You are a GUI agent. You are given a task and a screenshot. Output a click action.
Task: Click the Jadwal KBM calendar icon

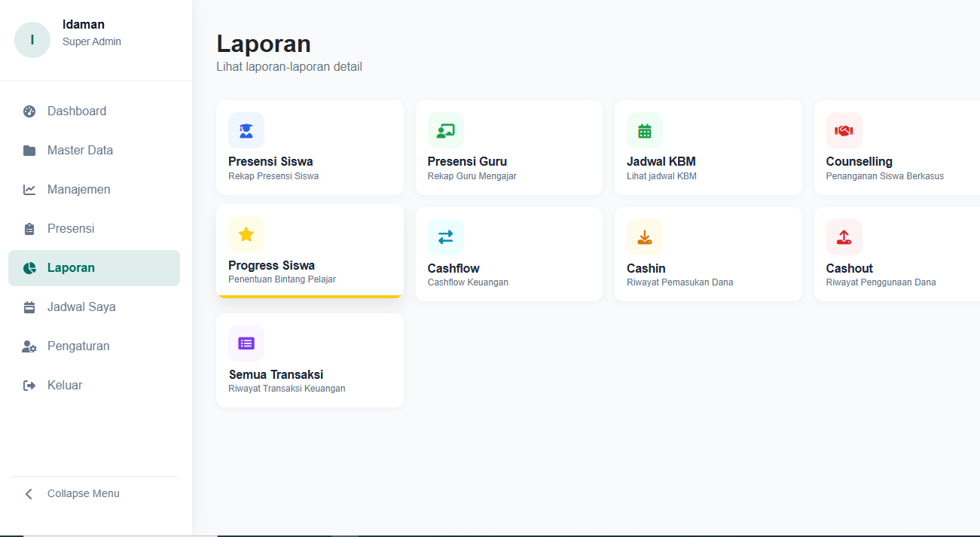(x=645, y=130)
